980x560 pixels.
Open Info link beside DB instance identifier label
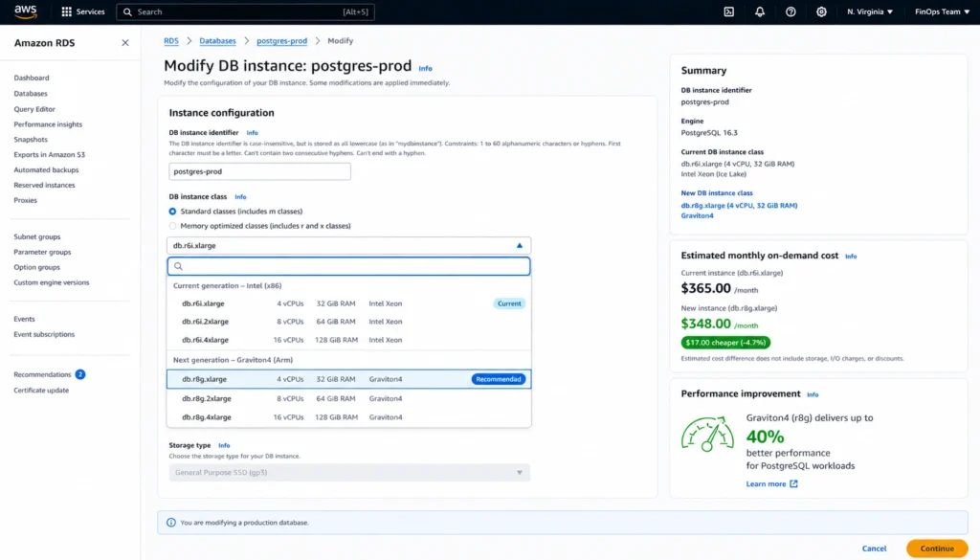click(252, 132)
